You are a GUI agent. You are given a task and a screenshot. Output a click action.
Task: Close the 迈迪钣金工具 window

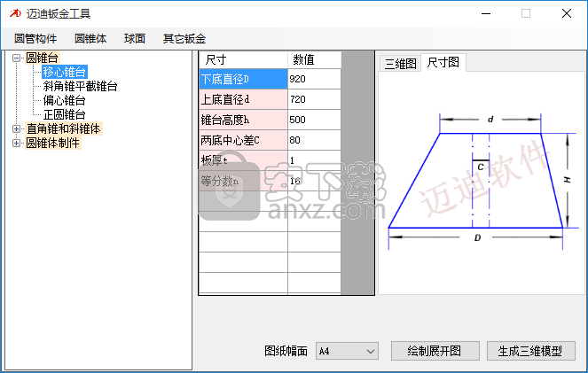(x=566, y=14)
